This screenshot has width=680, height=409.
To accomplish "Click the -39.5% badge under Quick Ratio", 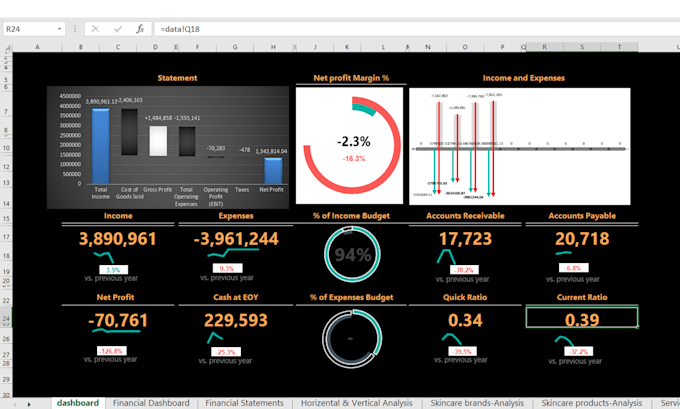I will pos(462,351).
